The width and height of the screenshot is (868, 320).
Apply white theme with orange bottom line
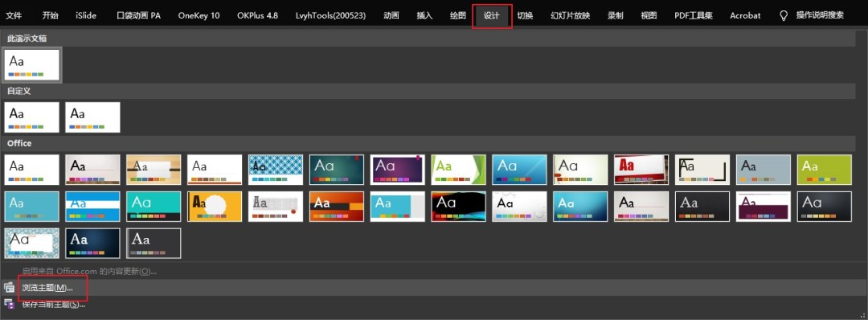215,170
